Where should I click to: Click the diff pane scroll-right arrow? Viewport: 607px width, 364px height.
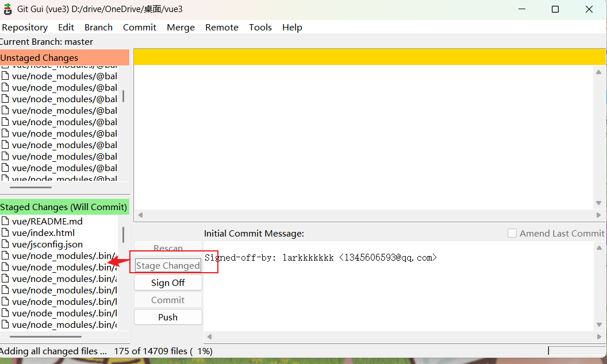pos(598,215)
